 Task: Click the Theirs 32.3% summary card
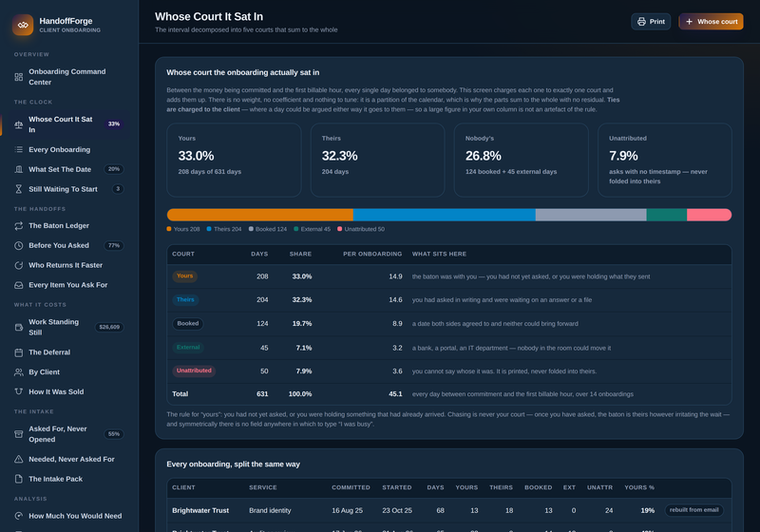click(377, 160)
